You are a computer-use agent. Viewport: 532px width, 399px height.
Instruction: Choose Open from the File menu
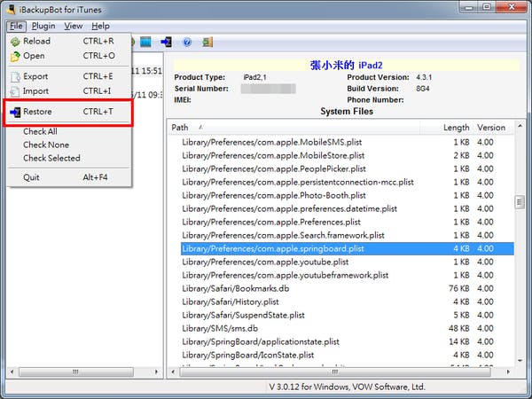point(69,56)
